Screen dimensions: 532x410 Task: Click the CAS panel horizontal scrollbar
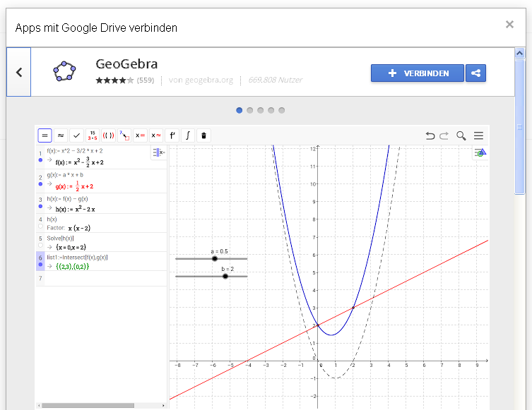[x=88, y=405]
